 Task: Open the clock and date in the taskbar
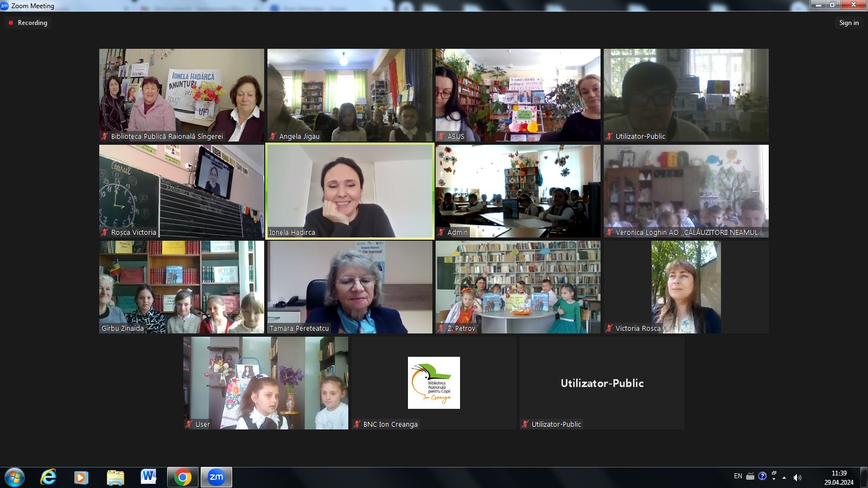(839, 477)
